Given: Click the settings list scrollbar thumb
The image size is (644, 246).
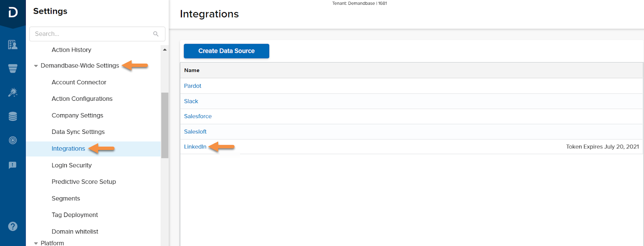Looking at the screenshot, I should tap(165, 125).
